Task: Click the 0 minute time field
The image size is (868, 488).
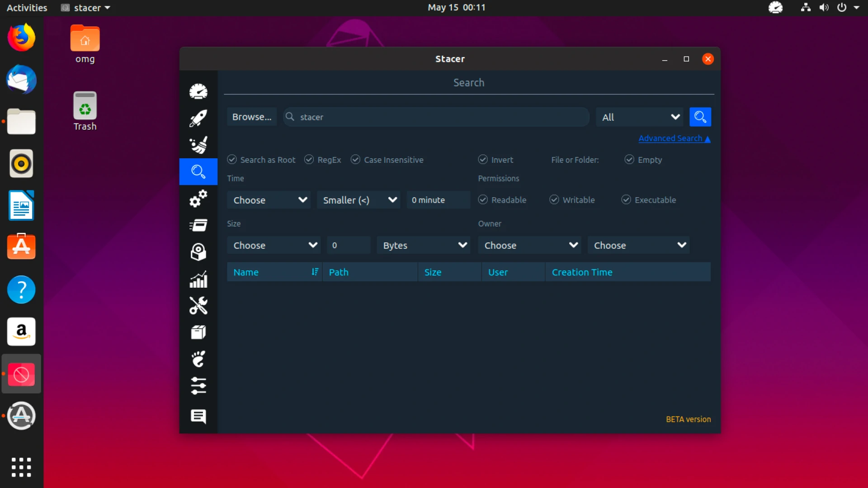Action: pyautogui.click(x=439, y=200)
